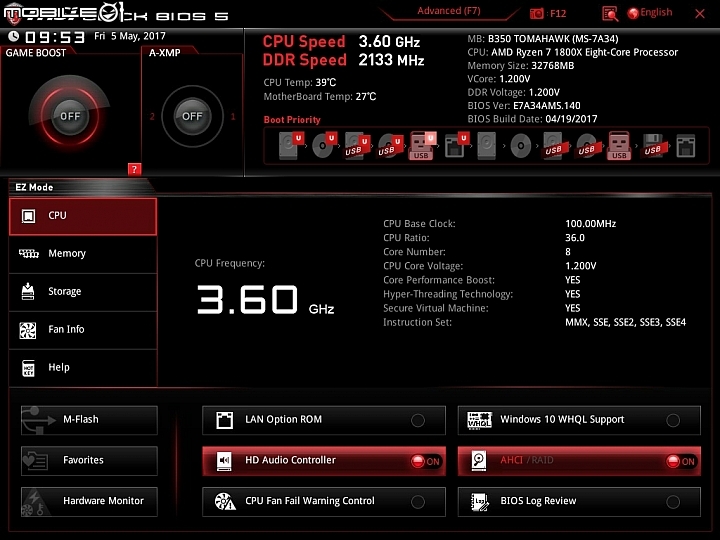
Task: Click the CPU Ratio value 36.0
Action: [575, 238]
